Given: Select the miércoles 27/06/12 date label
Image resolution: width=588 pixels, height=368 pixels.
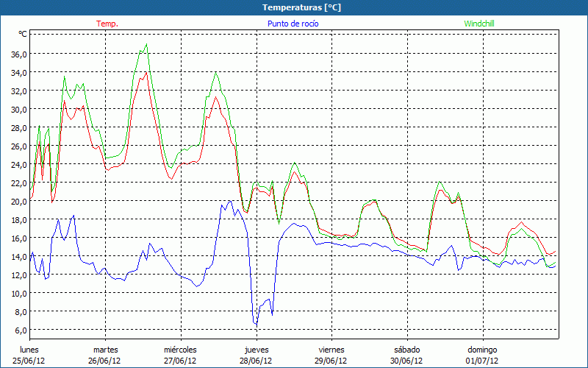Looking at the screenshot, I should [180, 355].
